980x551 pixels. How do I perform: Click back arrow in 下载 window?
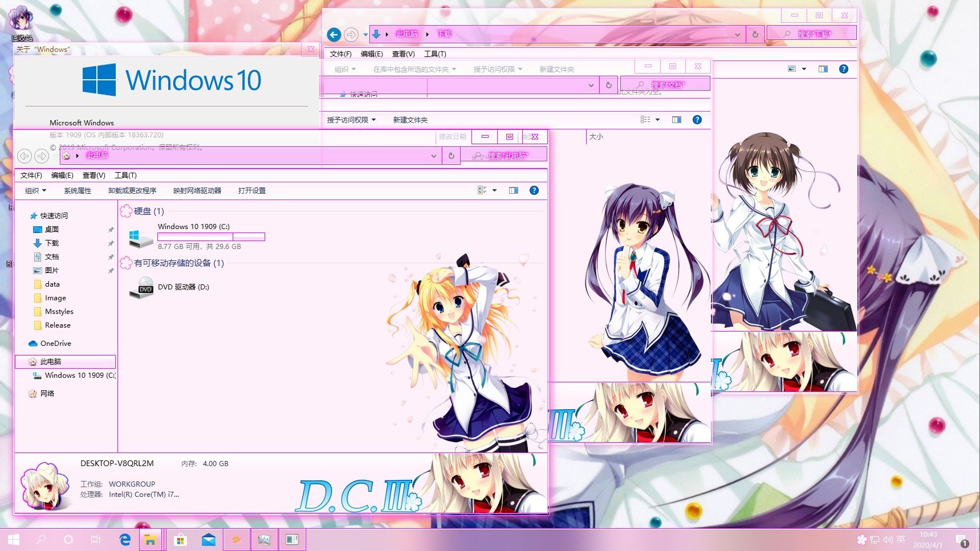[x=334, y=35]
